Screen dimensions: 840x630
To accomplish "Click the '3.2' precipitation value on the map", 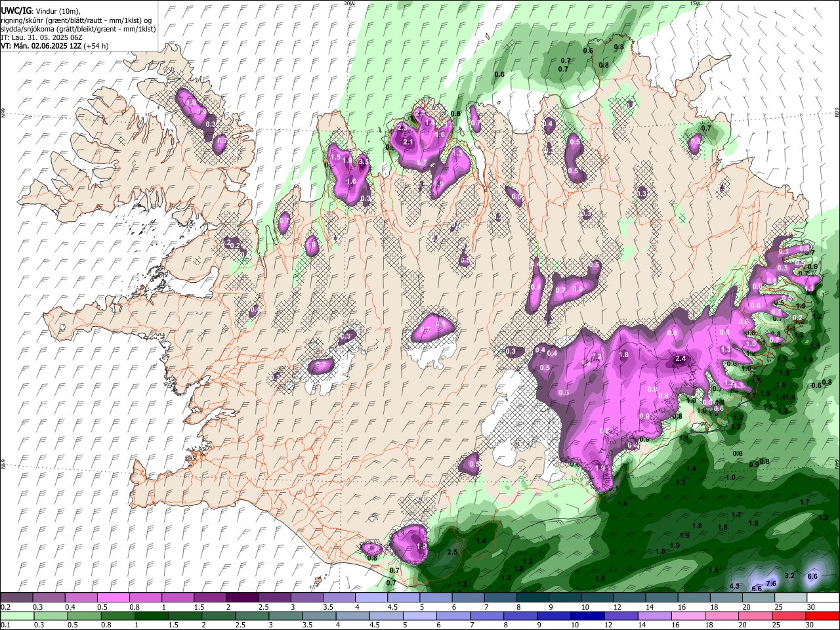I will tap(789, 576).
